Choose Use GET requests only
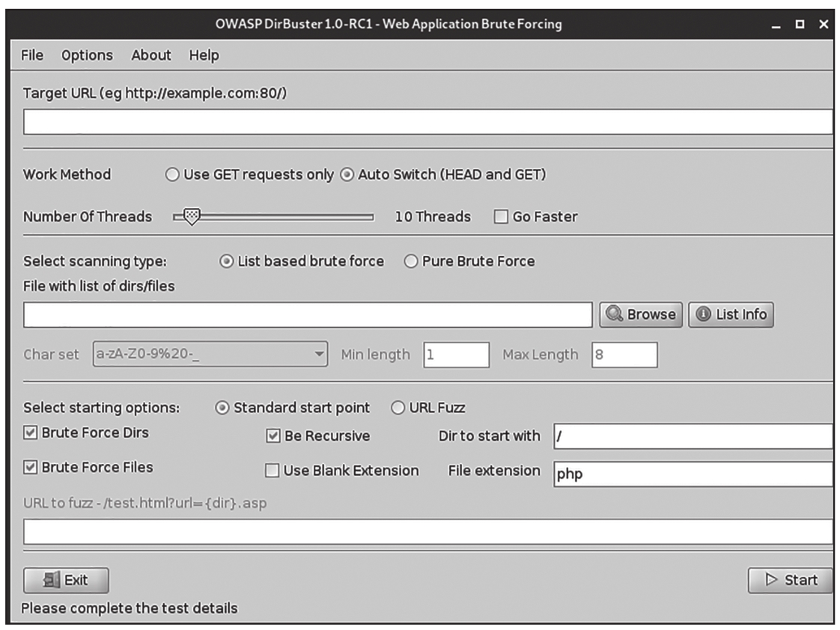 click(x=172, y=175)
